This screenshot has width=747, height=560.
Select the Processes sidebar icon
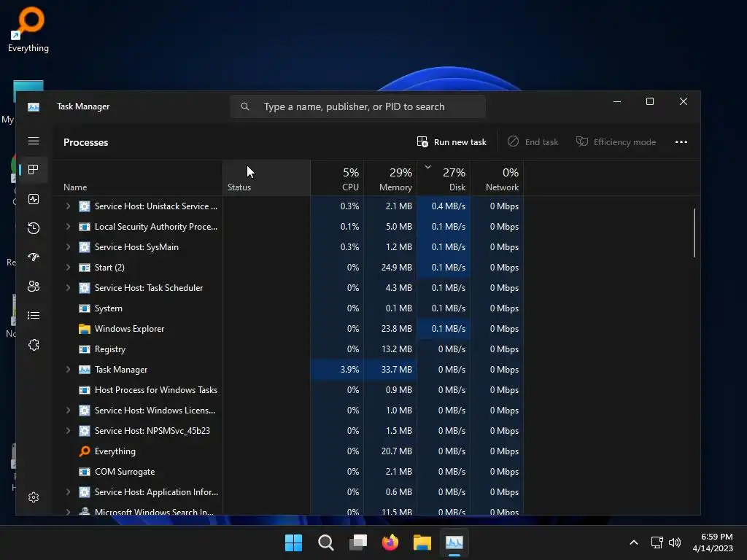(x=34, y=170)
